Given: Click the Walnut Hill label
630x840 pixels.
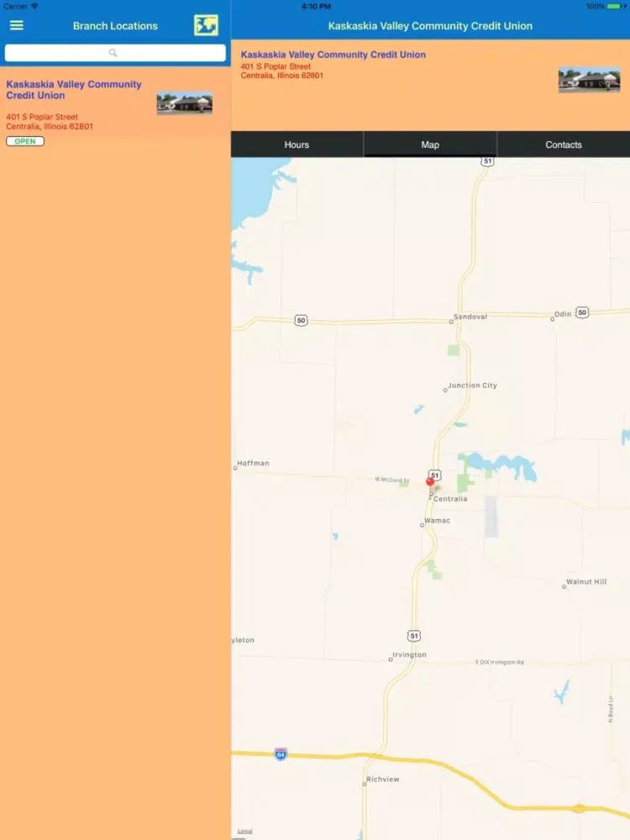Looking at the screenshot, I should [x=586, y=582].
